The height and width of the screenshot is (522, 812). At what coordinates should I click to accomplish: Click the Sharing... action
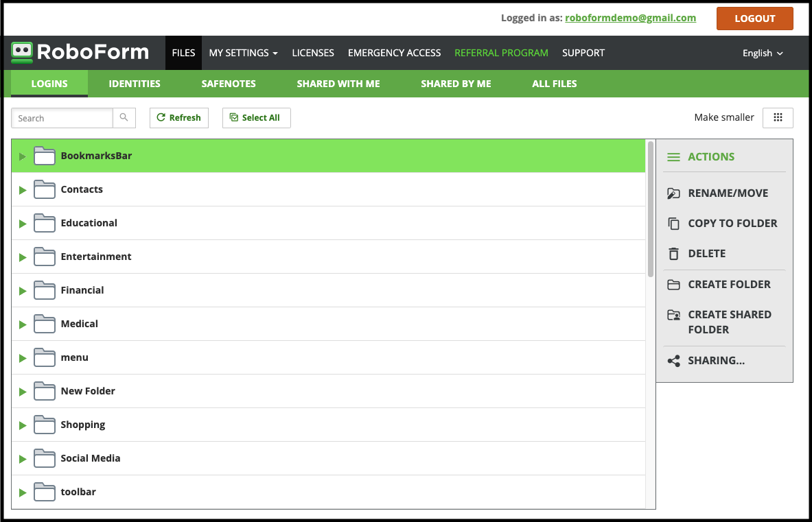click(x=716, y=361)
